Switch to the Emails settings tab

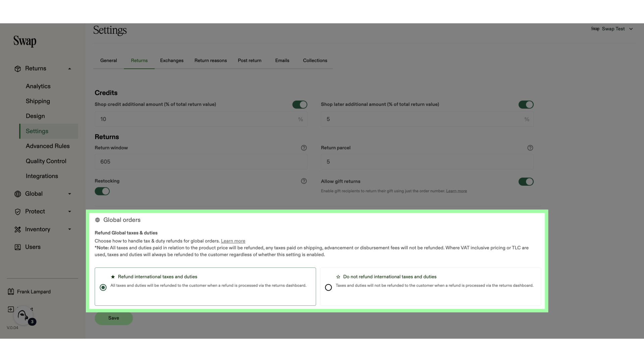point(282,60)
